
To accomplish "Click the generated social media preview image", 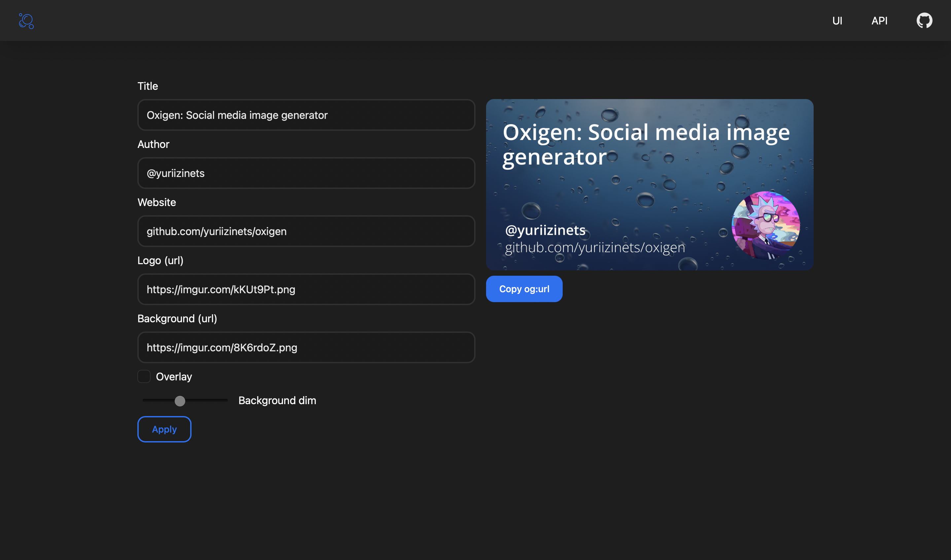I will (649, 185).
